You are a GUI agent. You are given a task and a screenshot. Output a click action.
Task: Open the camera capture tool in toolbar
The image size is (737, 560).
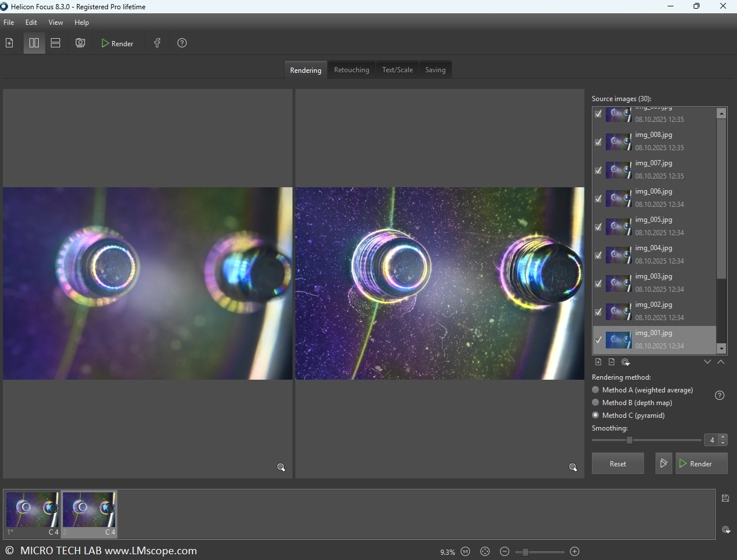pyautogui.click(x=80, y=43)
